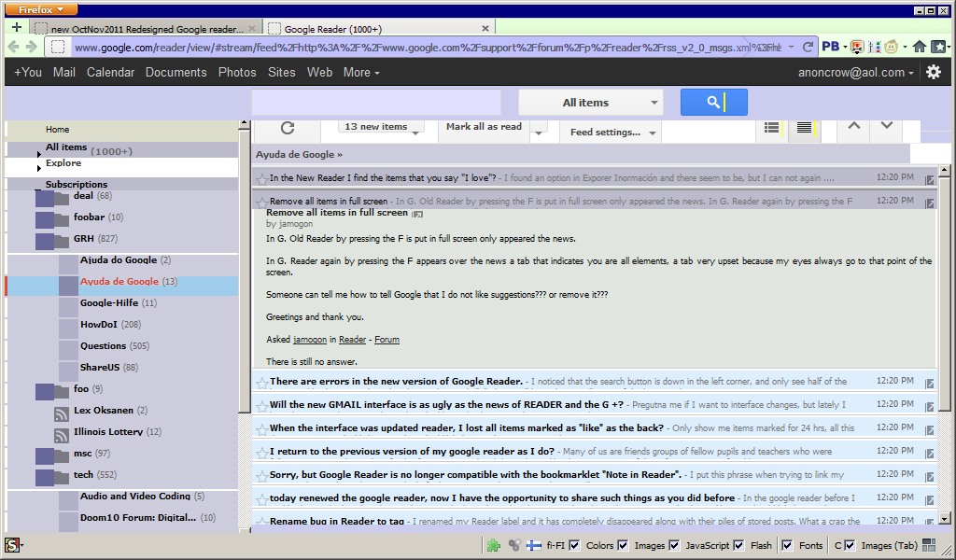Open the anoncrow@aol.com account menu

856,72
